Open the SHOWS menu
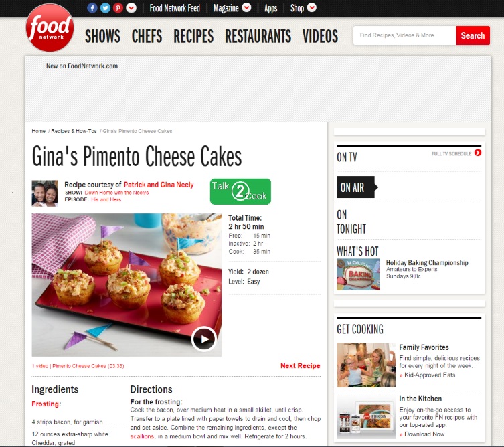 (102, 36)
